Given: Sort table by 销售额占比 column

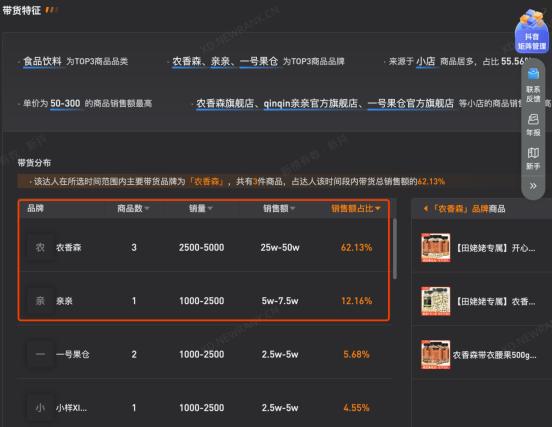Looking at the screenshot, I should point(356,208).
